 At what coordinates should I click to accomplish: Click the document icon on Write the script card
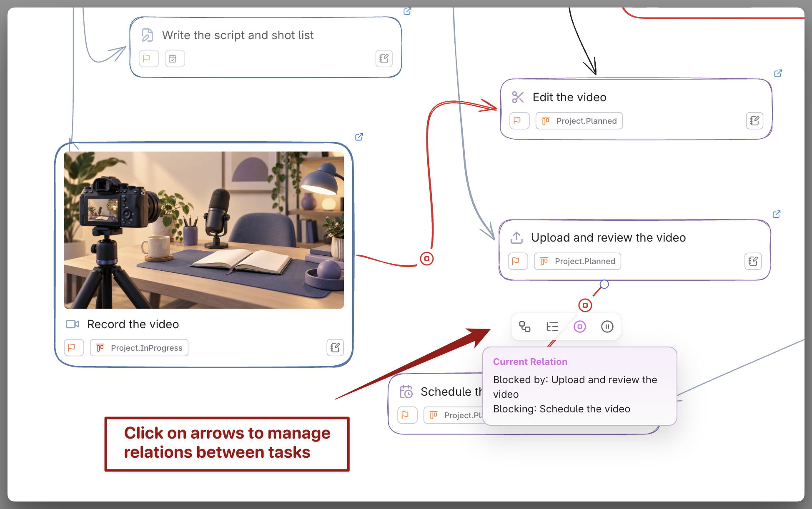pyautogui.click(x=147, y=35)
